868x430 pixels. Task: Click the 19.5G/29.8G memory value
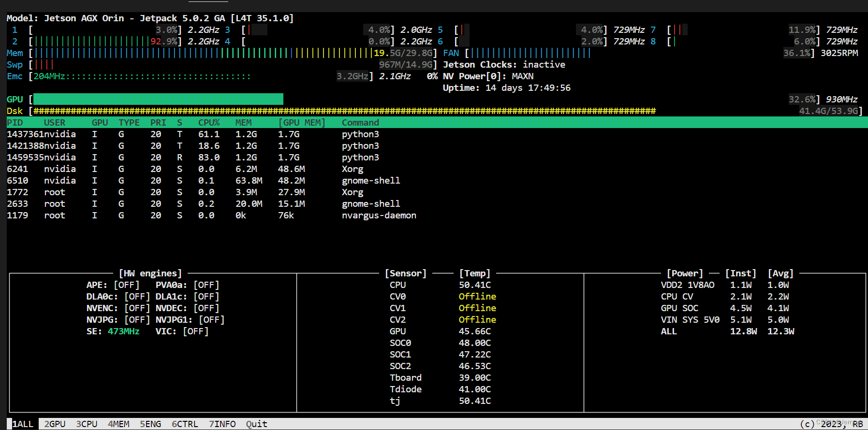pos(403,53)
